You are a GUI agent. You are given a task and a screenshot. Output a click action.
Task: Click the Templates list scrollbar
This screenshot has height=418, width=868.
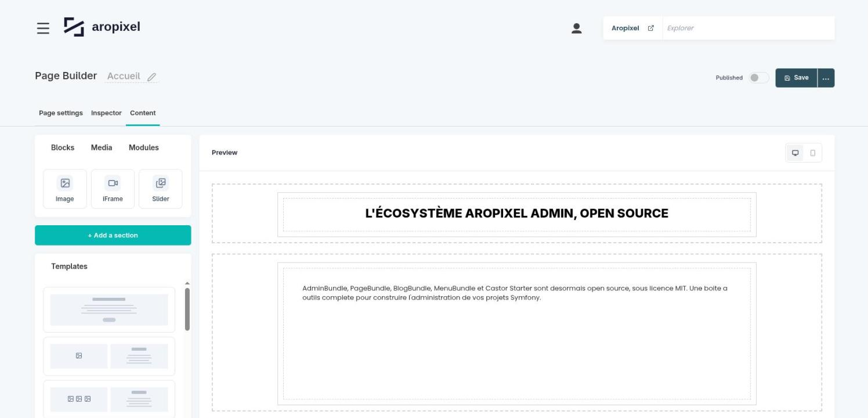click(187, 309)
